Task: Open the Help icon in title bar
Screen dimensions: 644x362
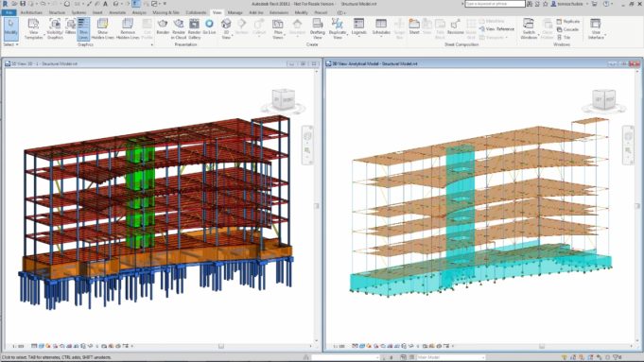Action: (x=607, y=4)
